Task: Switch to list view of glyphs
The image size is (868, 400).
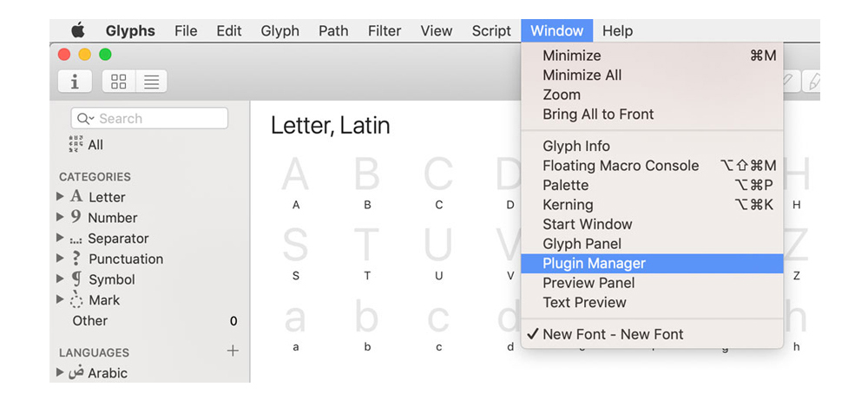Action: (x=151, y=82)
